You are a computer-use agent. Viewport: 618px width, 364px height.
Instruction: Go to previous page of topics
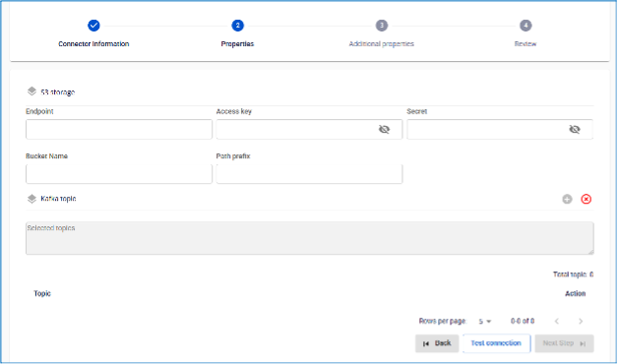click(557, 322)
